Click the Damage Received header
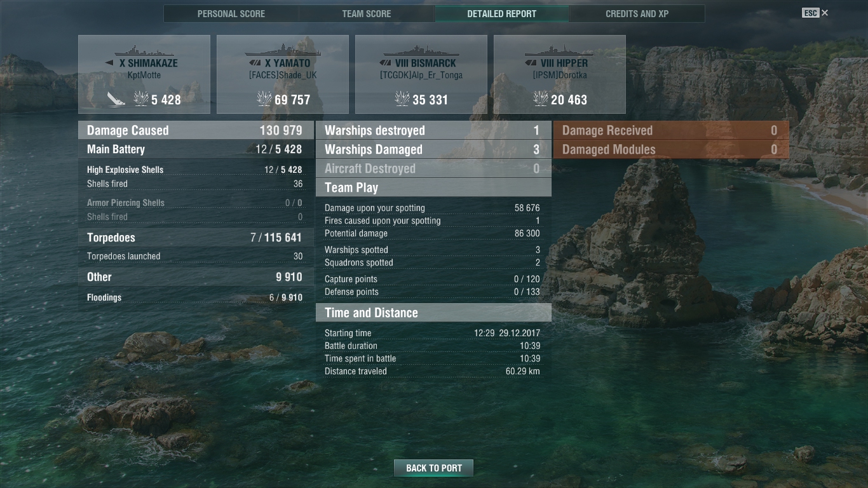Image resolution: width=868 pixels, height=488 pixels. [671, 130]
